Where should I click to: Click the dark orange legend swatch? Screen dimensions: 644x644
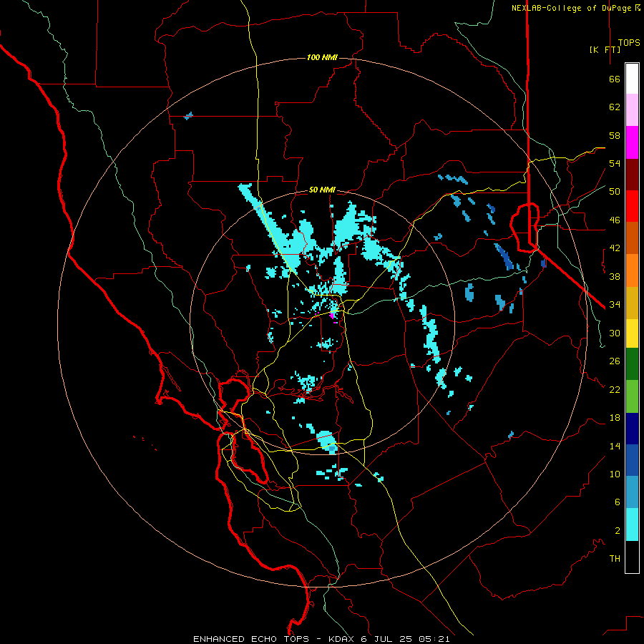point(632,238)
